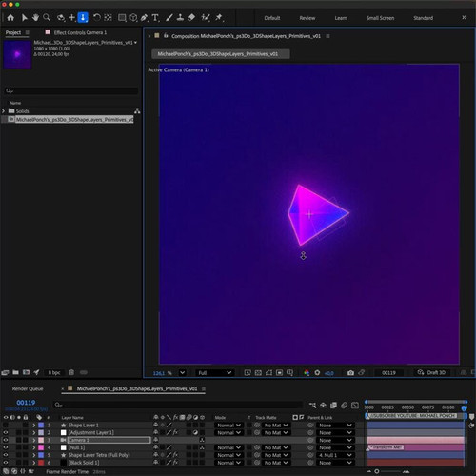476x476 pixels.
Task: Select the Puppet Pin tool
Action: pyautogui.click(x=219, y=18)
